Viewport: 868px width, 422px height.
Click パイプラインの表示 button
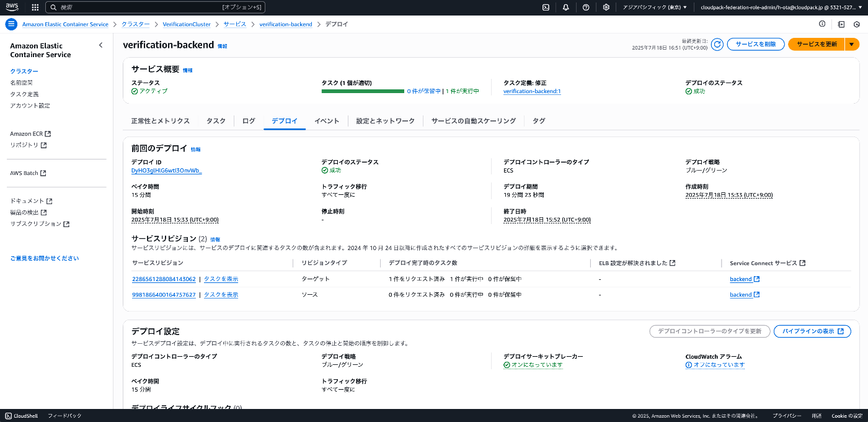click(812, 331)
